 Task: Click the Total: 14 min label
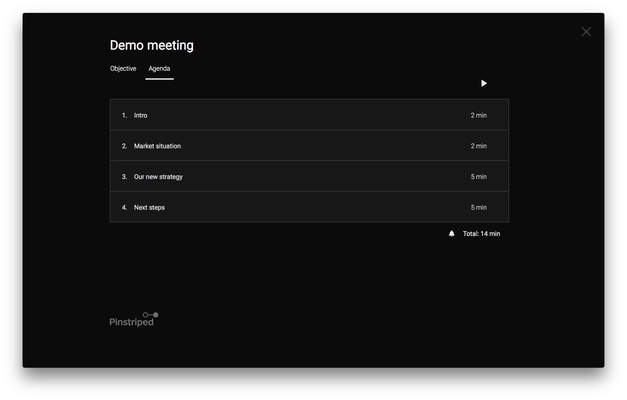point(481,234)
